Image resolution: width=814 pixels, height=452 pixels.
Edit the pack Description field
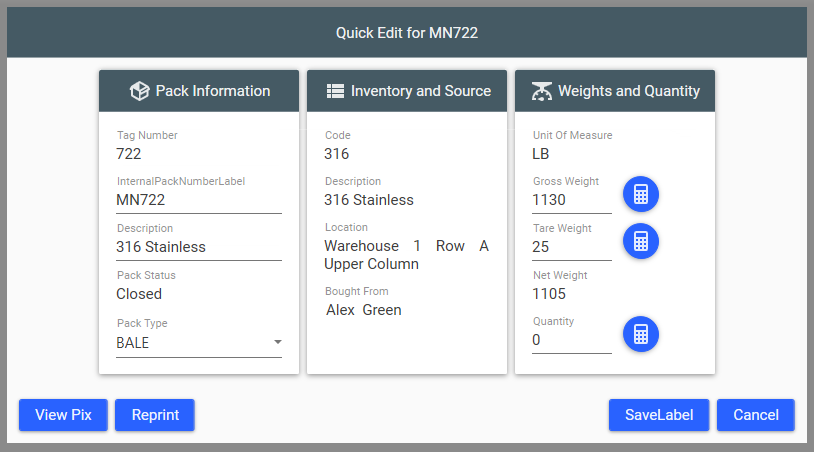(199, 247)
